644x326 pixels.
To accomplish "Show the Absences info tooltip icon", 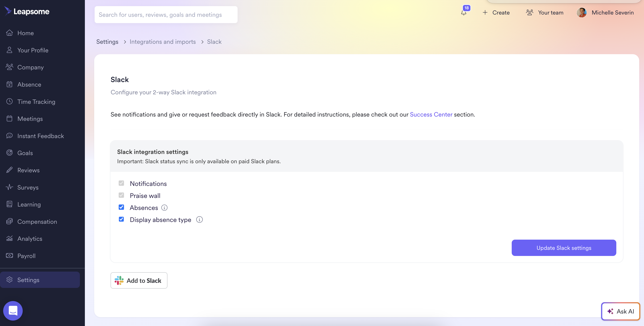I will click(164, 208).
